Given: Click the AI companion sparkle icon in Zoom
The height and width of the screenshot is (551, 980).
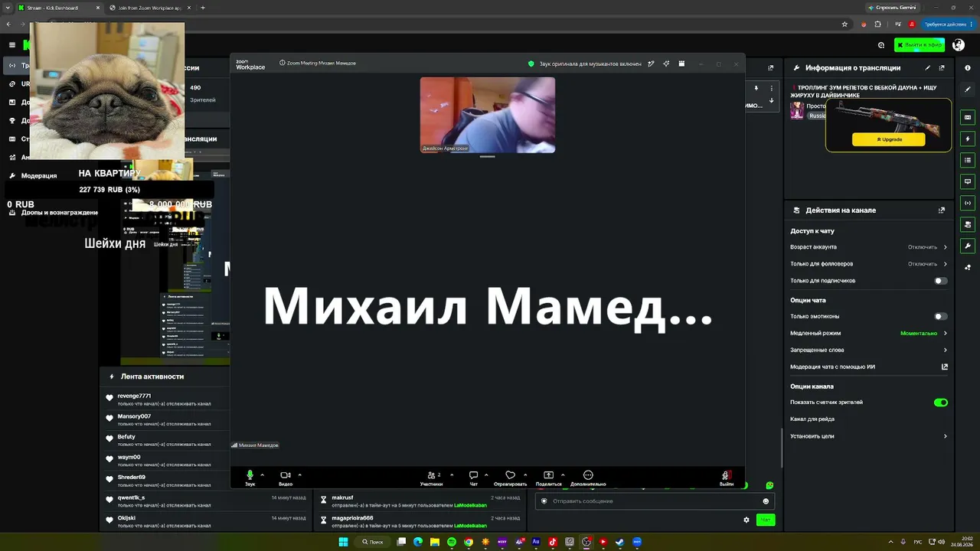Looking at the screenshot, I should point(666,64).
